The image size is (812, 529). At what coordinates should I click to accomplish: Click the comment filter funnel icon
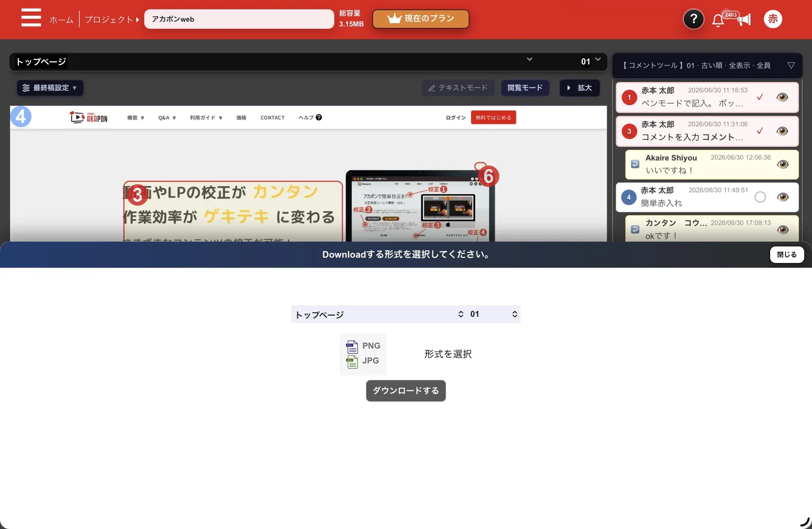click(x=791, y=65)
